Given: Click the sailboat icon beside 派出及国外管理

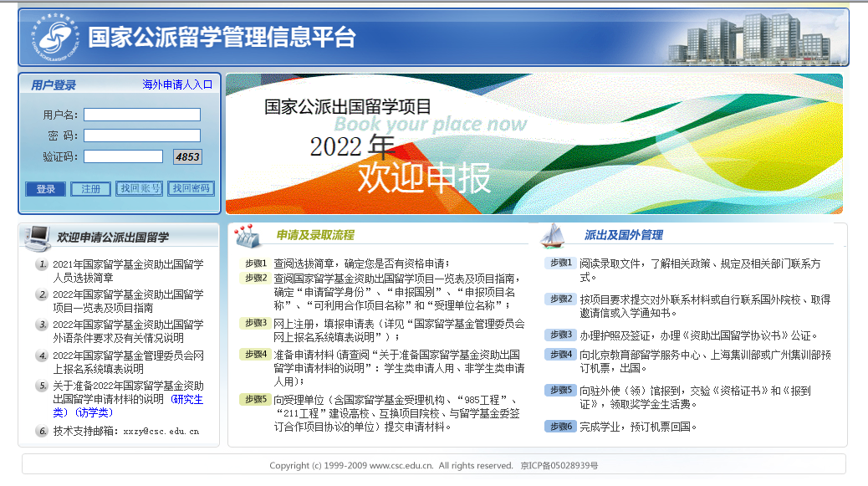Looking at the screenshot, I should (x=552, y=235).
